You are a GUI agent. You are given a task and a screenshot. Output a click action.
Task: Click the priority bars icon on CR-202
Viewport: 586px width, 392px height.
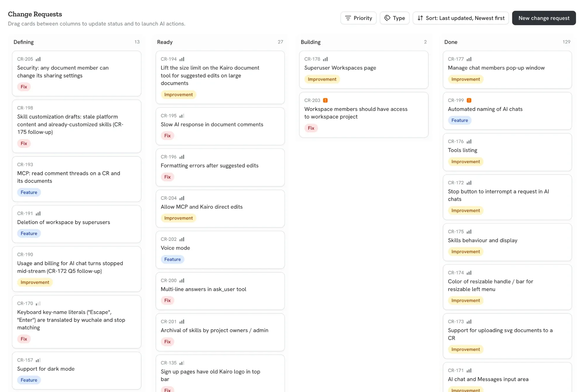182,239
